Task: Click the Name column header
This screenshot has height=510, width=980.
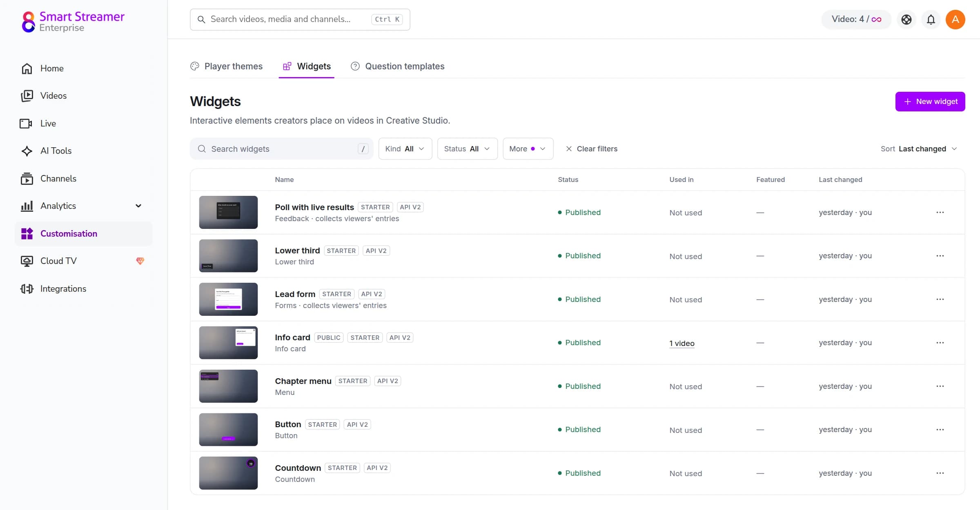Action: click(x=284, y=180)
